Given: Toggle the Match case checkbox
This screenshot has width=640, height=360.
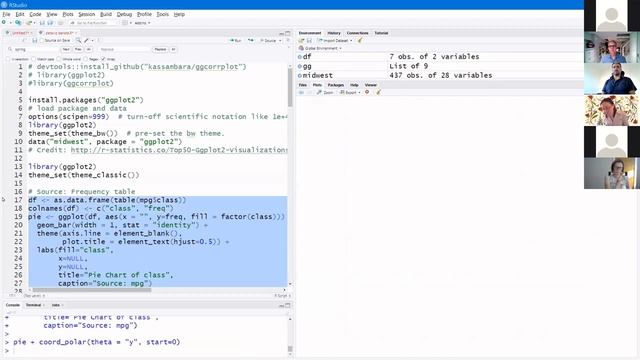Looking at the screenshot, I should tap(34, 59).
